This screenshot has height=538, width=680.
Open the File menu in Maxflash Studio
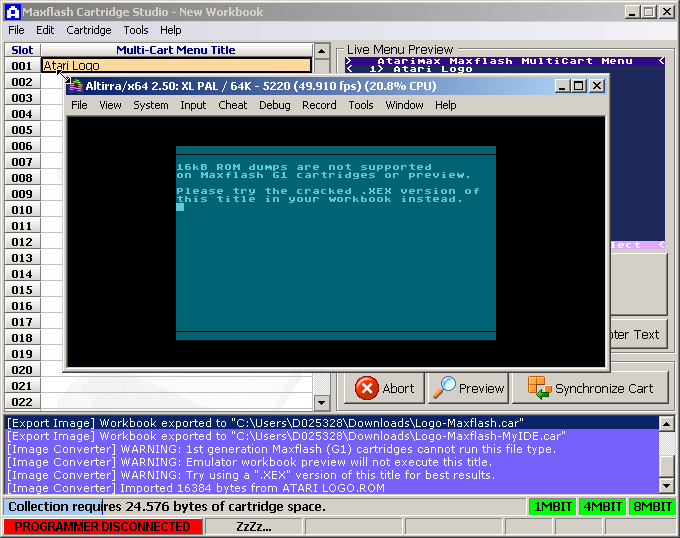(x=16, y=30)
